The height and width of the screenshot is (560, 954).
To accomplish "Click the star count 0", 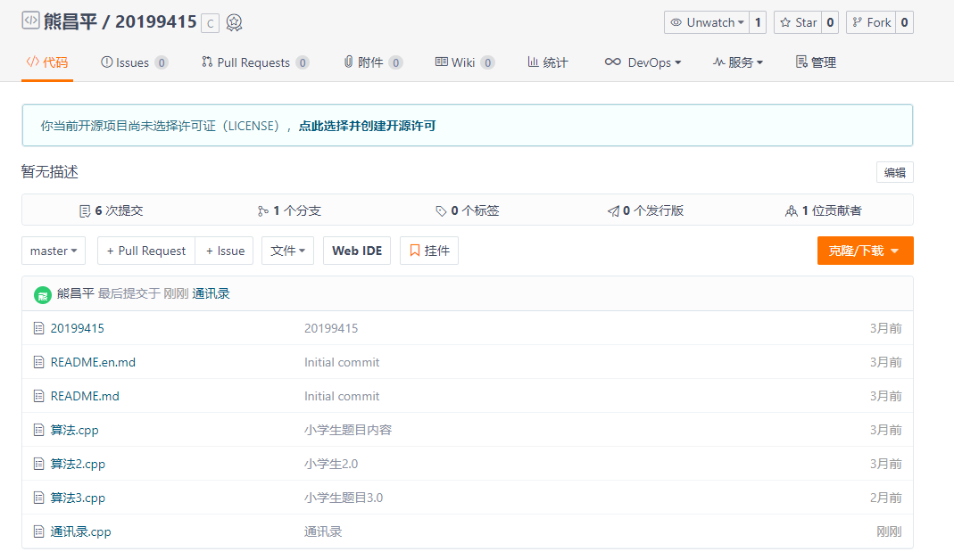I will coord(830,22).
